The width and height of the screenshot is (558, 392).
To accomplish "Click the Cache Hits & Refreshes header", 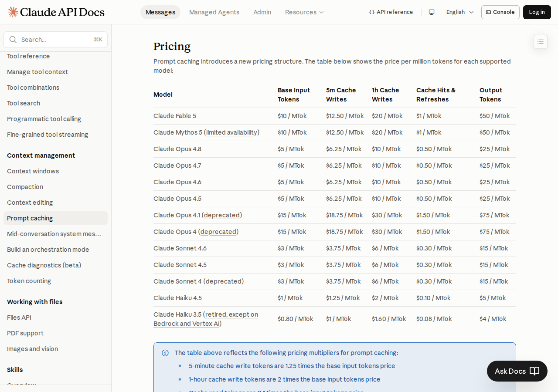I will 436,95.
